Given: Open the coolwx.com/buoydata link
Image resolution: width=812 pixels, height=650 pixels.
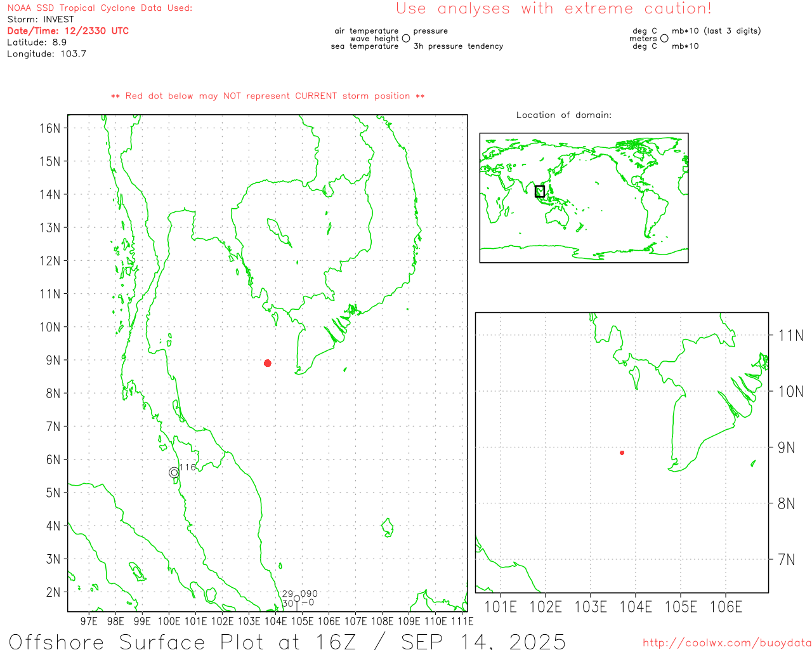Looking at the screenshot, I should (727, 643).
